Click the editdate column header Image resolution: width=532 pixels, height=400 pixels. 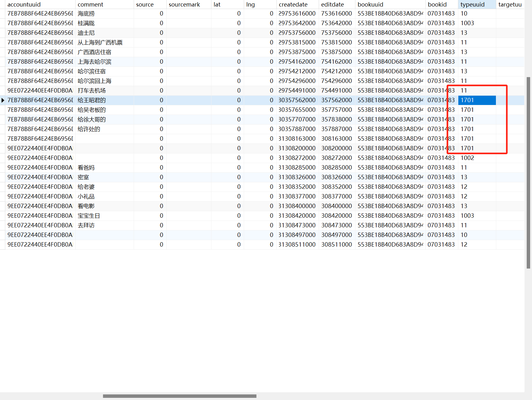point(332,4)
